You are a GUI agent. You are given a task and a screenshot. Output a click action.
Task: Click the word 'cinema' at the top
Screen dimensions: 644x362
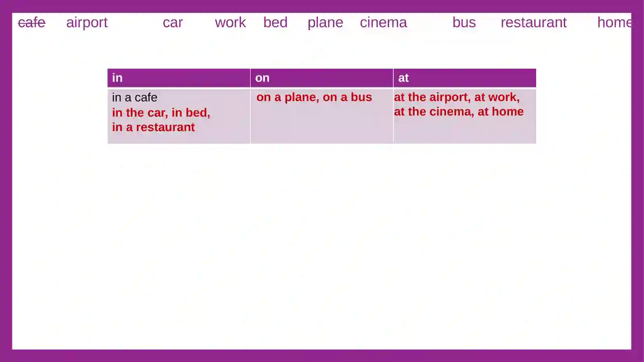383,23
